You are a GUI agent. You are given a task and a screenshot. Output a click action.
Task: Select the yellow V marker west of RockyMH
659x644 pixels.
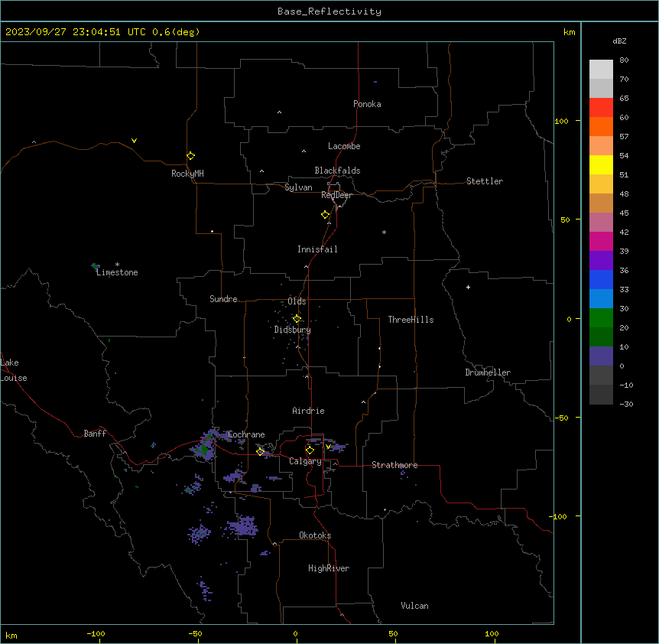(134, 141)
